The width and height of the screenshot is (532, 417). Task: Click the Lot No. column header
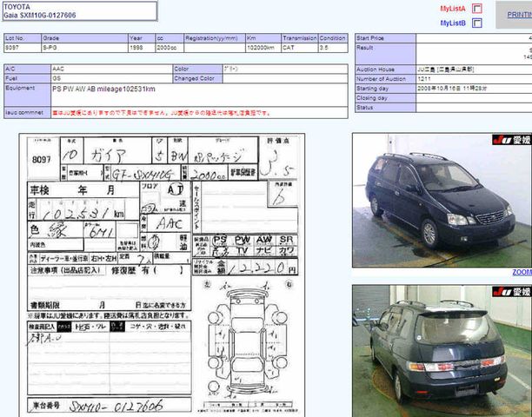point(23,38)
